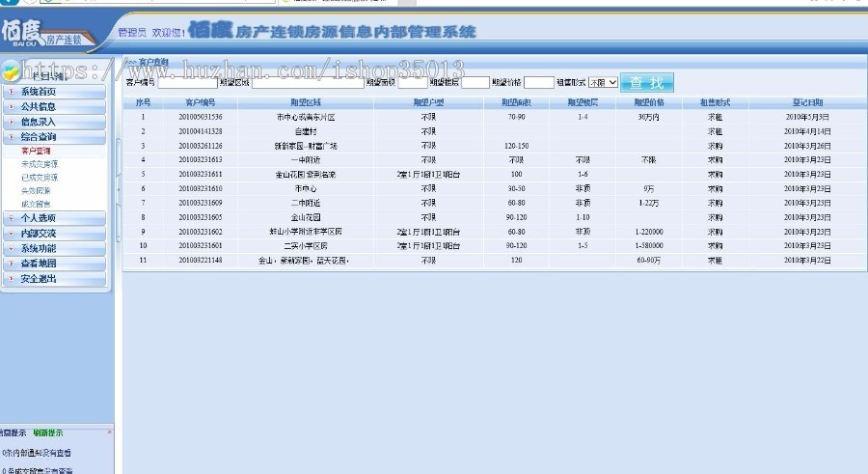
Task: Click the 市中心或青东片区 region cell
Action: 306,117
